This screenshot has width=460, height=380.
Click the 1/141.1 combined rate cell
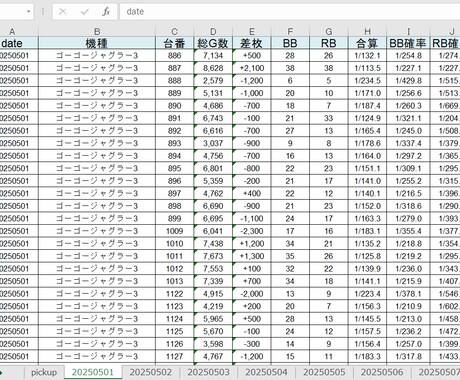coord(367,281)
